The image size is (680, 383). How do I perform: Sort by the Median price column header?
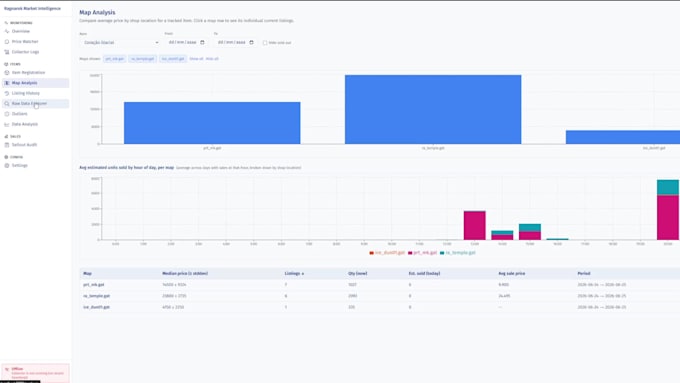point(185,274)
